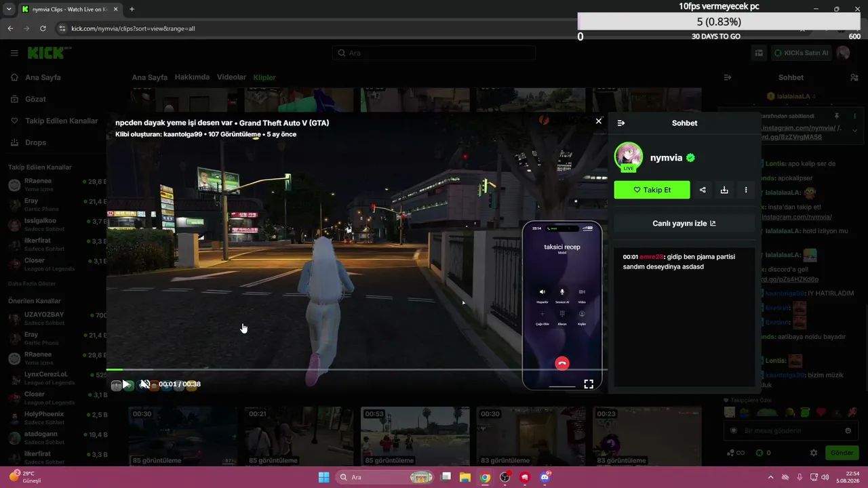Viewport: 868px width, 488px height.
Task: Close the clip viewer overlay
Action: pyautogui.click(x=598, y=121)
